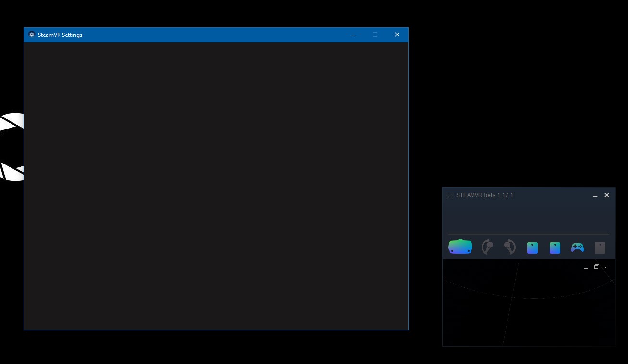Click the inactive right controller icon
Image resolution: width=628 pixels, height=364 pixels.
coord(509,247)
